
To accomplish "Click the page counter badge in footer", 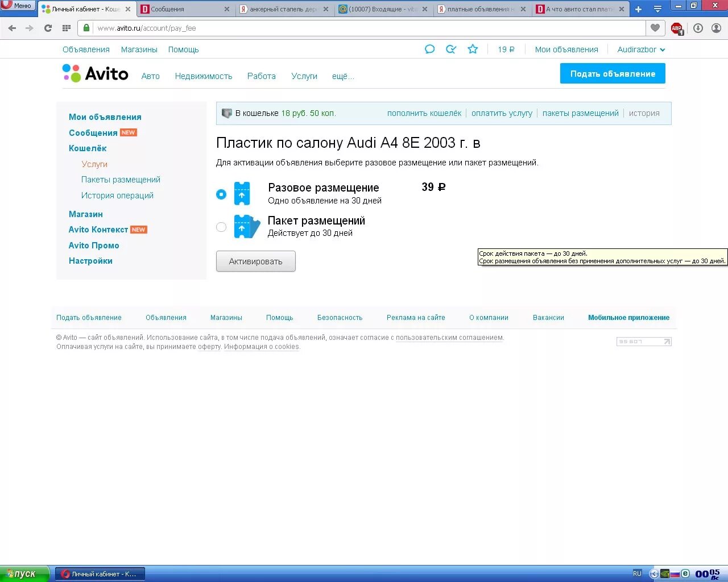I will pos(644,342).
